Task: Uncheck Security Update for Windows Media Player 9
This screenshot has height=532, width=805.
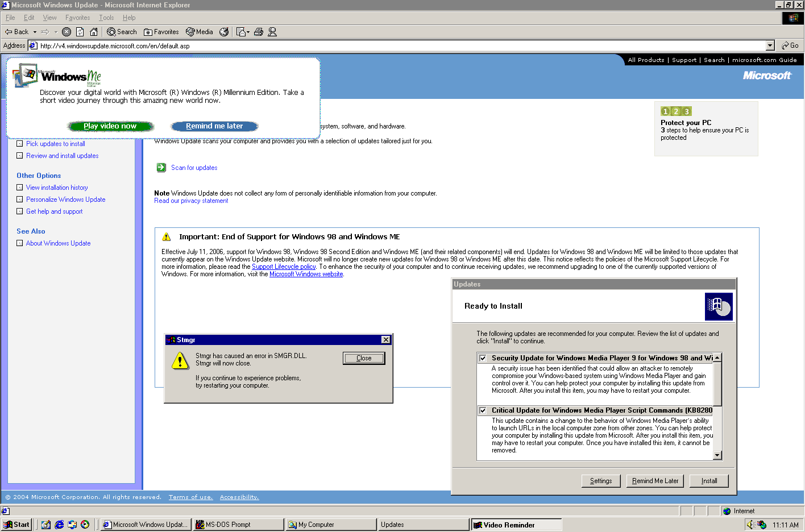Action: tap(483, 358)
